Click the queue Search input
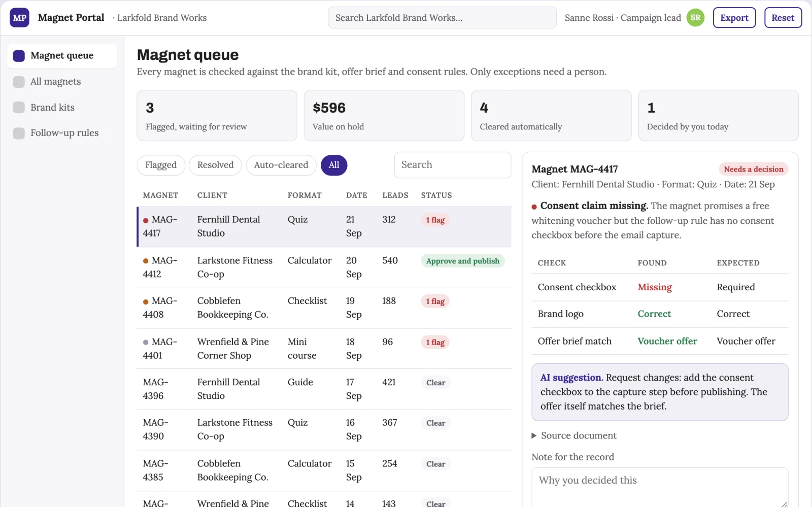 click(x=453, y=165)
